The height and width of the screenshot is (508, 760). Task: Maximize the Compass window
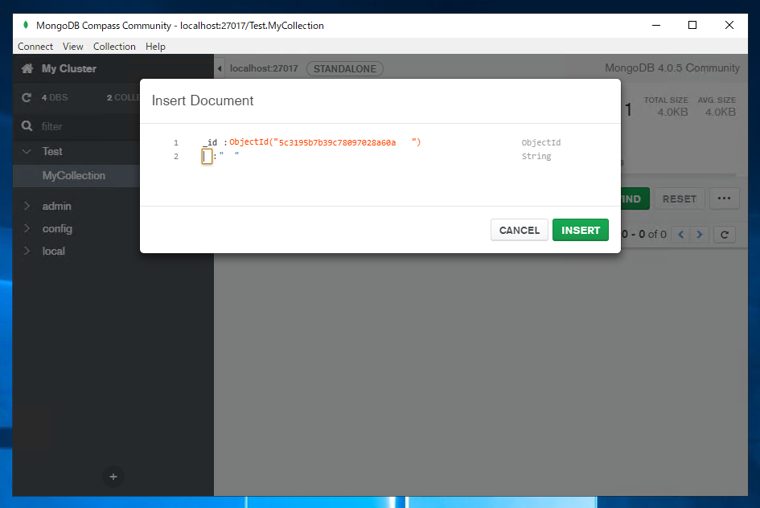[x=692, y=25]
